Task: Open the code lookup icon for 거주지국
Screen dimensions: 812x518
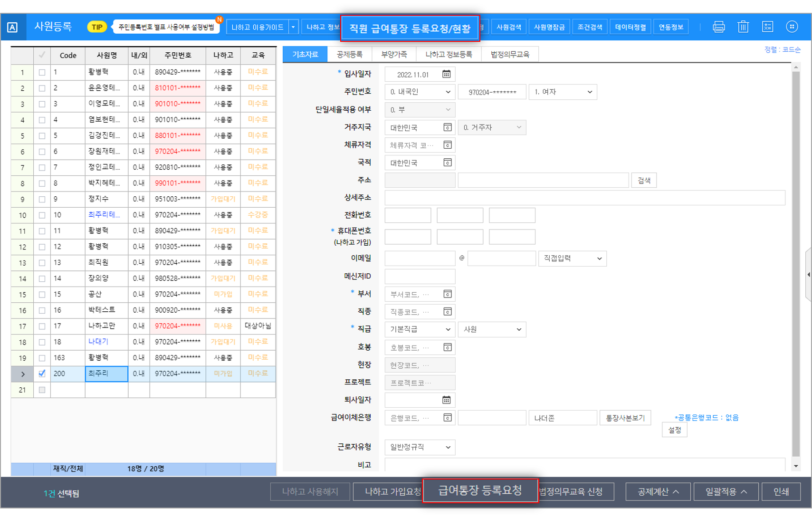Action: 447,127
